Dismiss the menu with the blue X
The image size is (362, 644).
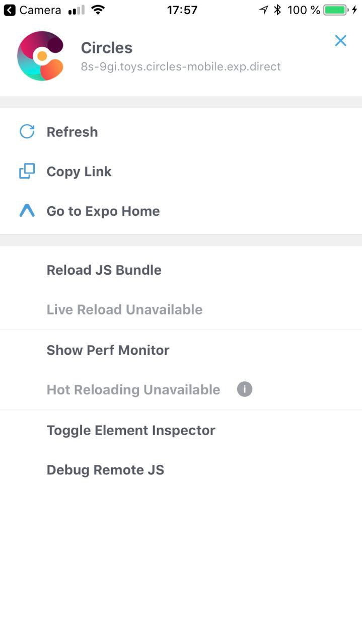coord(340,41)
